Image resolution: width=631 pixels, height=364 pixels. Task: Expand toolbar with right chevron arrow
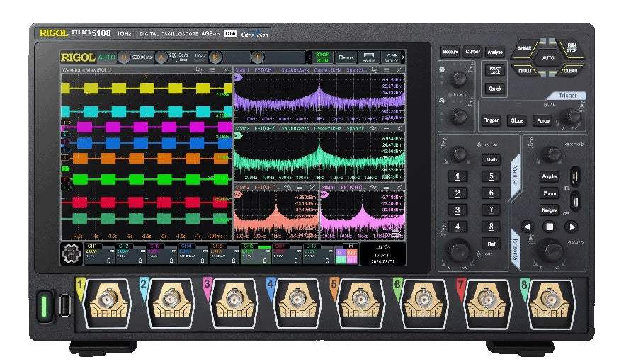[403, 57]
